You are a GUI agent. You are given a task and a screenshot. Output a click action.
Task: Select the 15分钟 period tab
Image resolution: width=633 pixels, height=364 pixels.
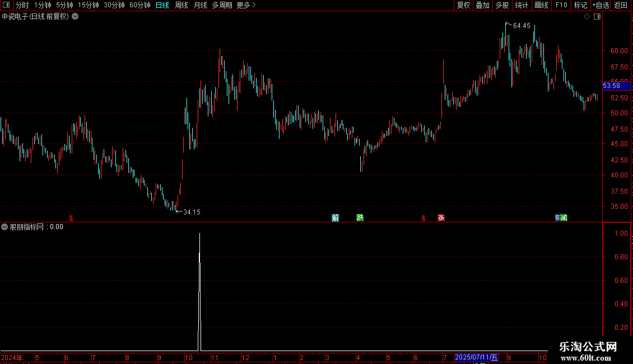89,5
